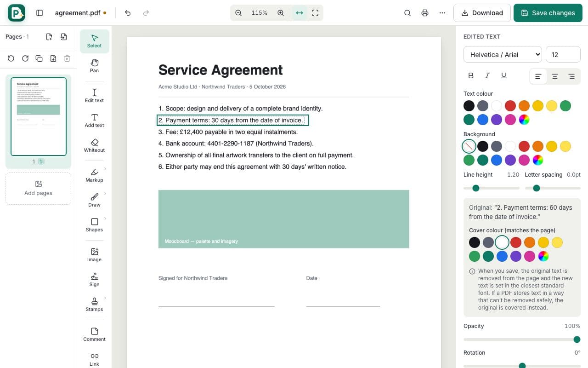Select the Whiteout eraser tool
Viewport: 588px width, 368px height.
(94, 145)
